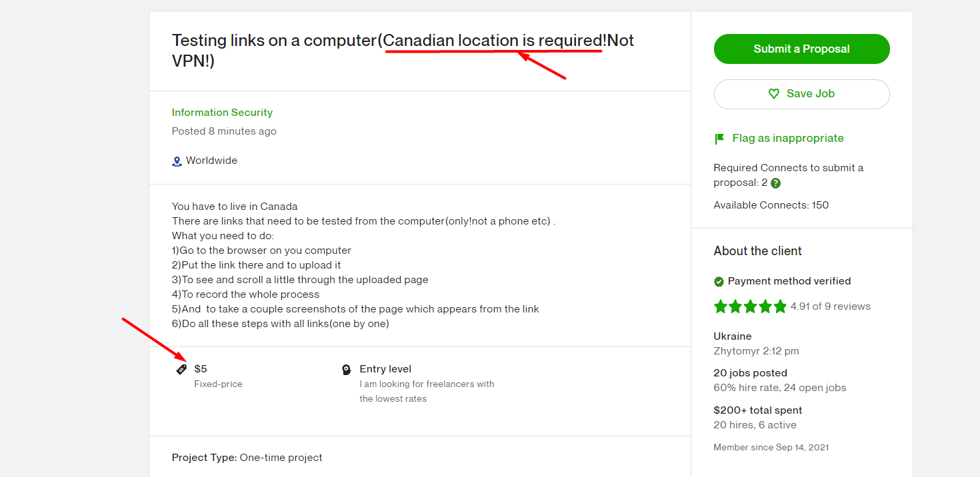Screen dimensions: 980x477
Task: Click the Connects help question mark icon
Action: click(775, 183)
